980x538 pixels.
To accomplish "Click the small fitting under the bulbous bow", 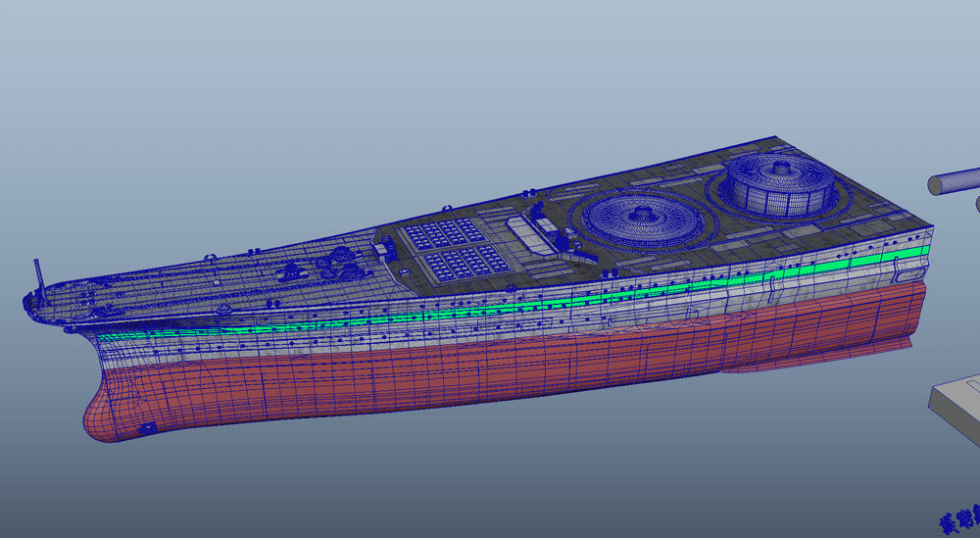I will pyautogui.click(x=148, y=429).
